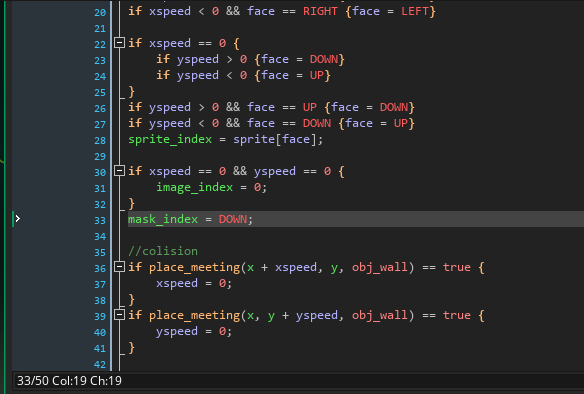This screenshot has width=584, height=394.
Task: Click 'yspeed' on line 30
Action: click(x=274, y=172)
